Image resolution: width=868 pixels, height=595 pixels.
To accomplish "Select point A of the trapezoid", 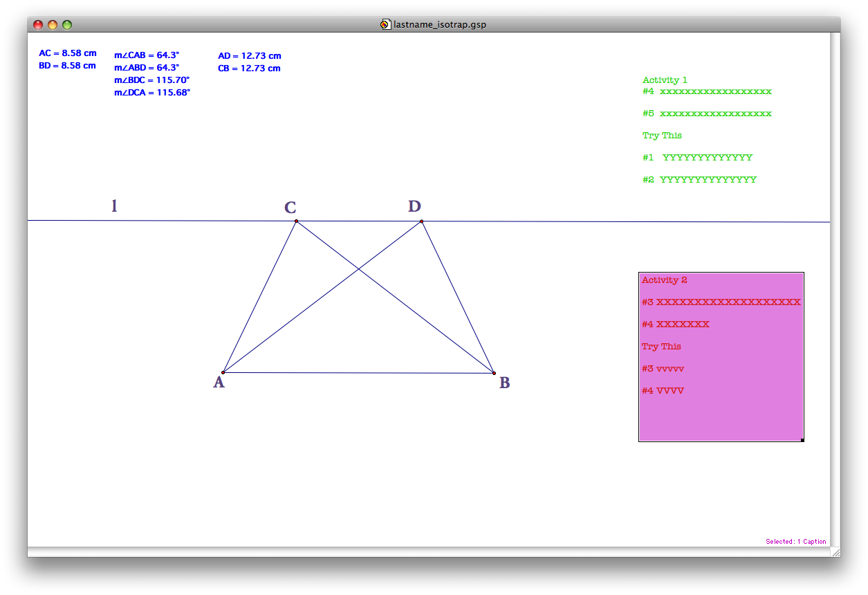I will [x=223, y=372].
